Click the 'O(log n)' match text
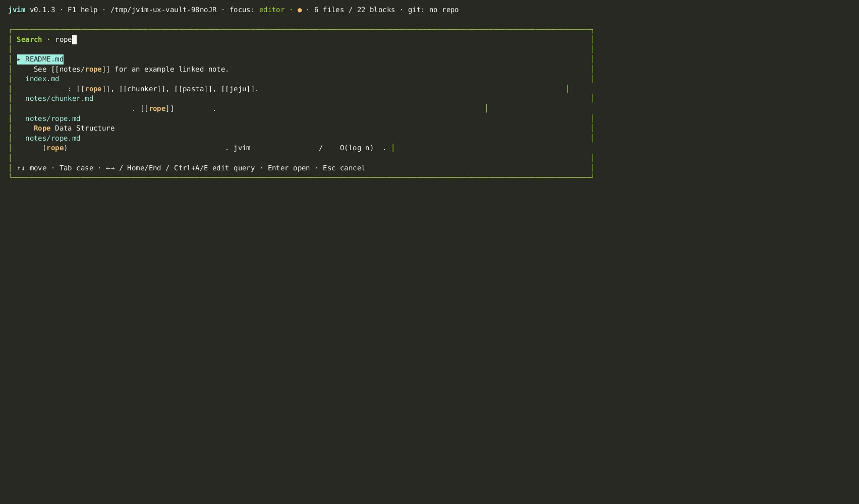The width and height of the screenshot is (859, 504). (357, 148)
